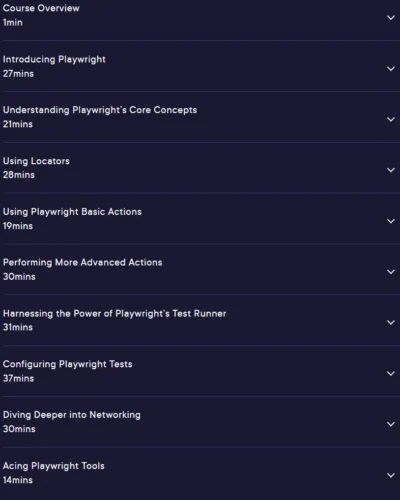Expand the Using Locators chevron
The height and width of the screenshot is (500, 400).
[x=391, y=170]
